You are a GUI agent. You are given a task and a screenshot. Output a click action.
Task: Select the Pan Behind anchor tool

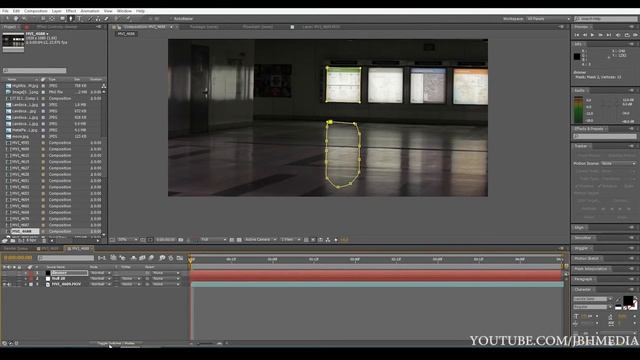pos(52,19)
